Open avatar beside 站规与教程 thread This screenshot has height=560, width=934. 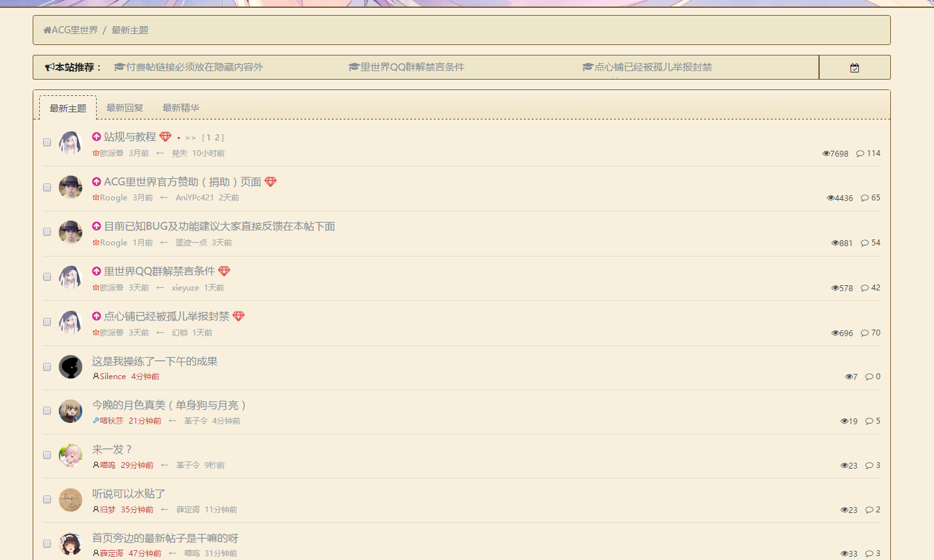(x=71, y=142)
